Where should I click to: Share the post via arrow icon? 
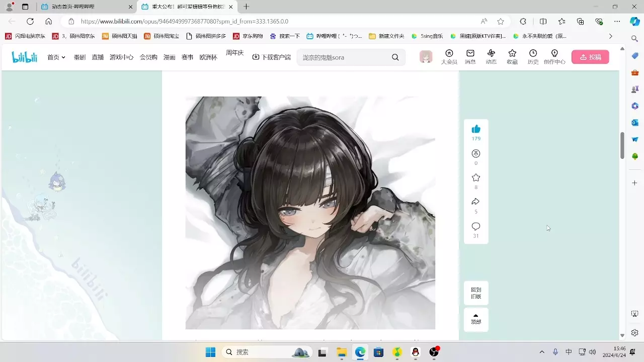[x=476, y=202]
